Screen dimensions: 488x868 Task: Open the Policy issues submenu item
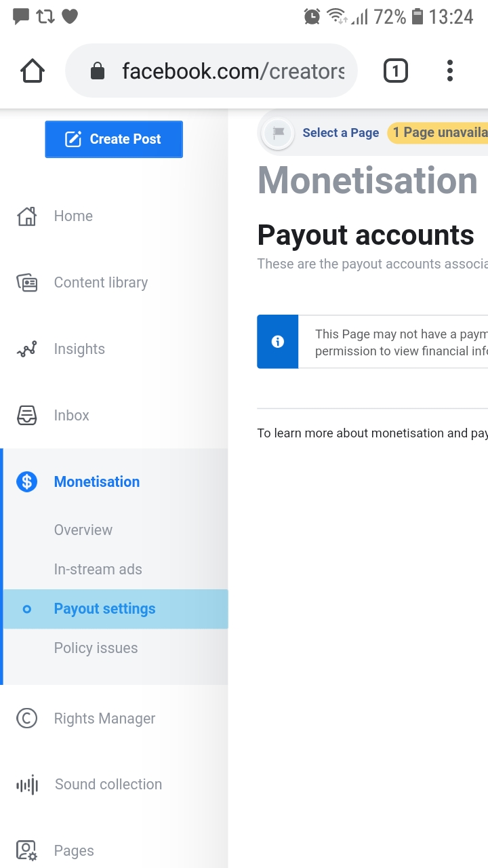96,648
